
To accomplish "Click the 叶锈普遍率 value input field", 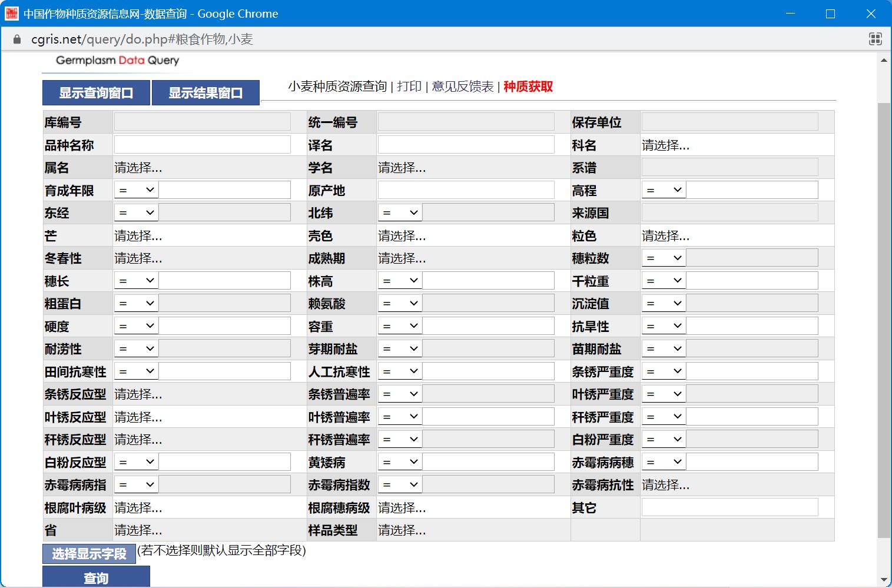I will coord(488,417).
